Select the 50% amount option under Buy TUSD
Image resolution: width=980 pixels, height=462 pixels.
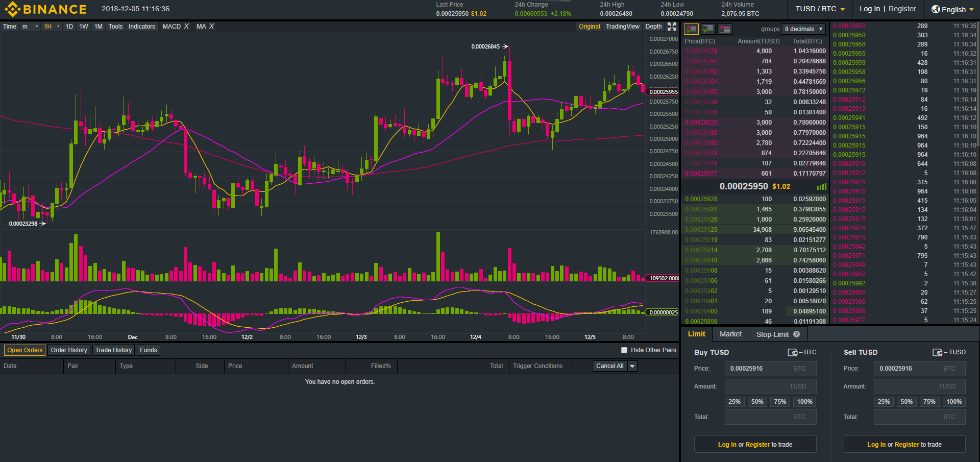(757, 402)
